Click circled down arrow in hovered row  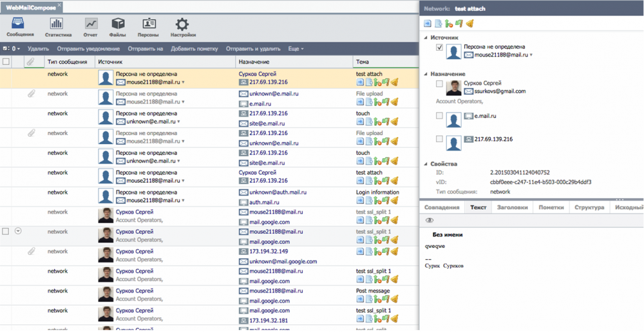[x=17, y=231]
